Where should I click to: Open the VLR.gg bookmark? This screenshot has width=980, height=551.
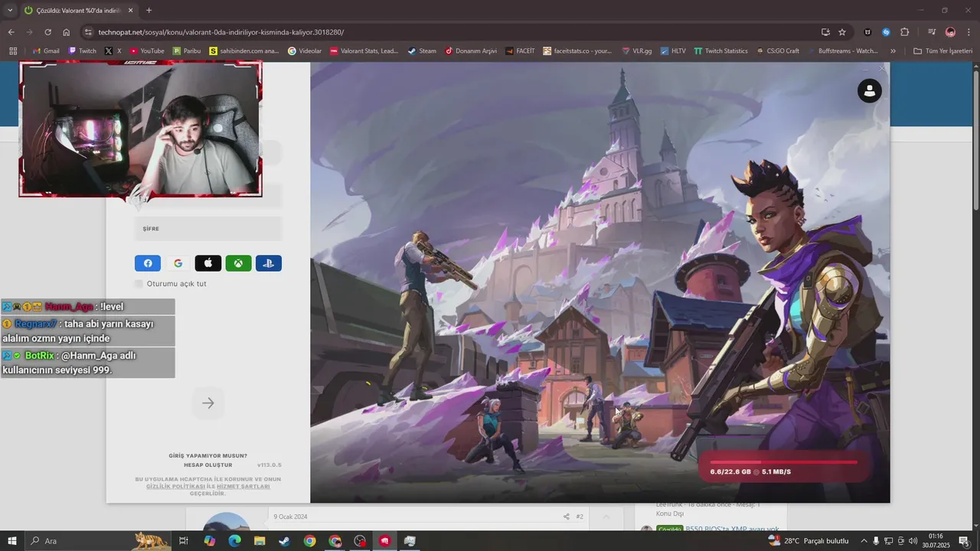pos(635,51)
